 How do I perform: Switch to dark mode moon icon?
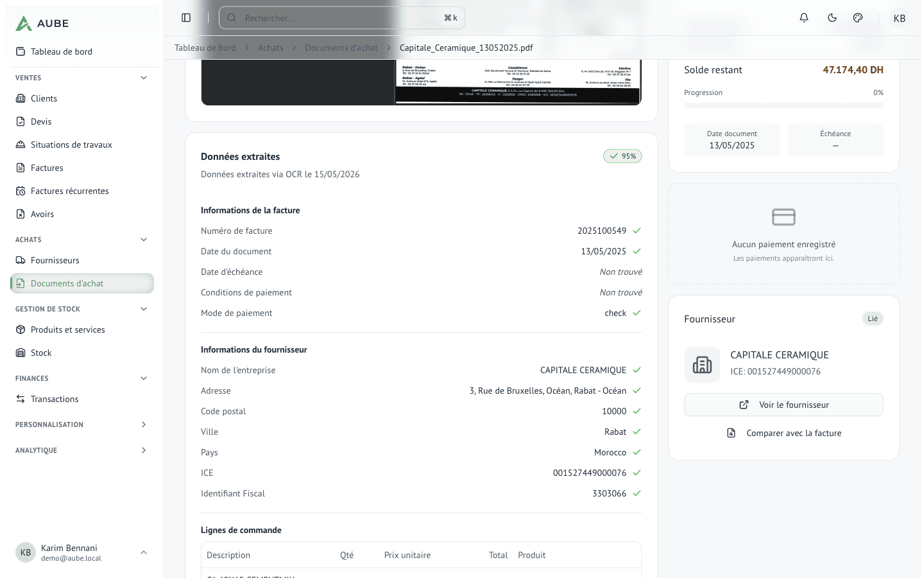pyautogui.click(x=832, y=18)
